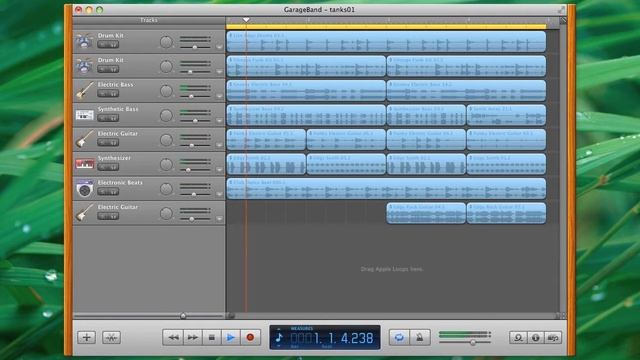The image size is (640, 360).
Task: Expand automation for first Drum Kit track
Action: tap(219, 47)
